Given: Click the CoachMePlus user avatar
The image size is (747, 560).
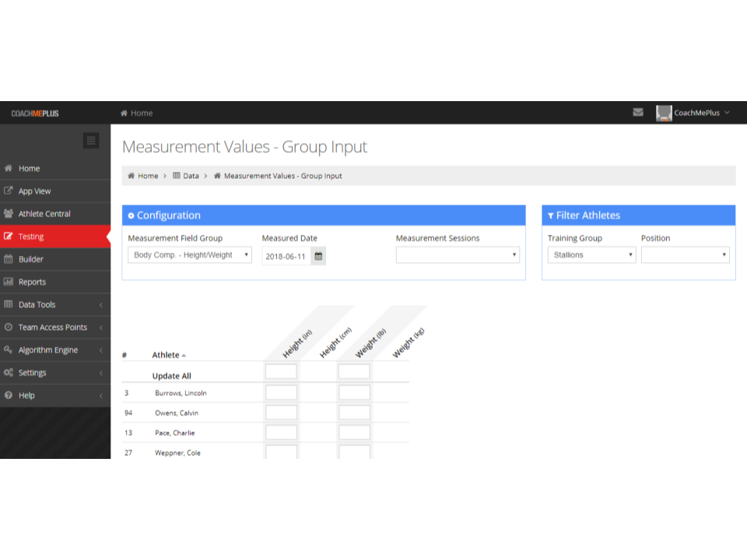Looking at the screenshot, I should pyautogui.click(x=664, y=113).
